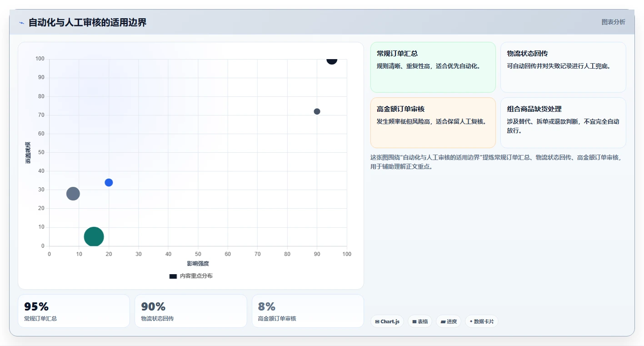Select the 数据卡片 tag chip
Screen dimensions: 644x346
pos(482,321)
